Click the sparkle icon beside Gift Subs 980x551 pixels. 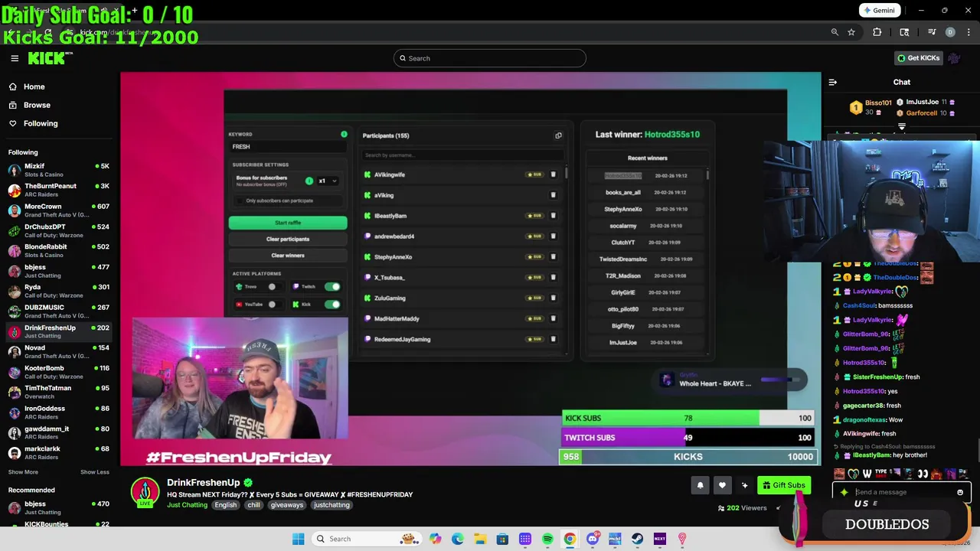744,485
